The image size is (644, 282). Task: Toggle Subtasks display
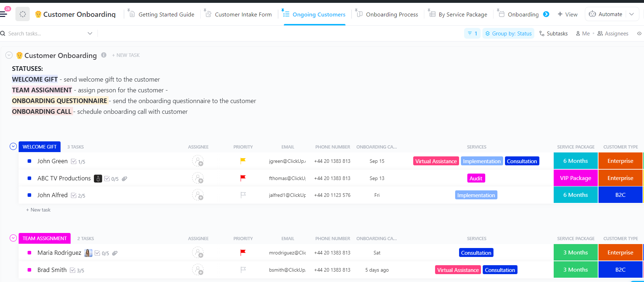[553, 33]
